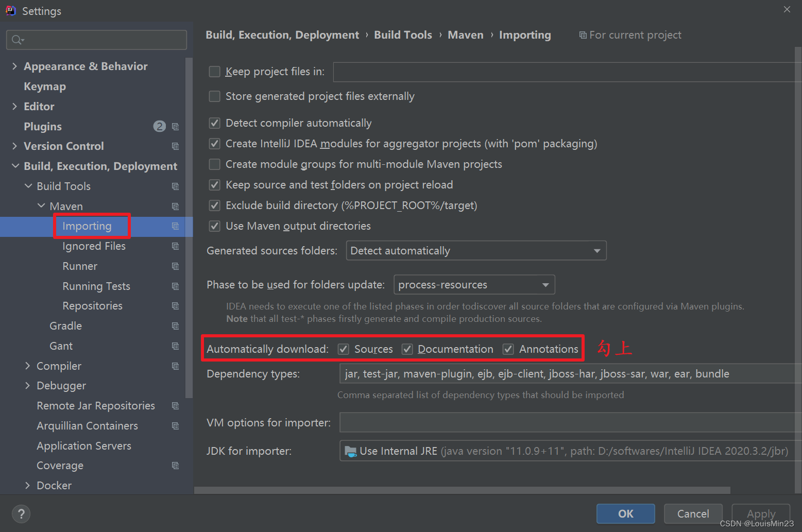This screenshot has width=802, height=532.
Task: Expand the Compiler node
Action: [x=28, y=366]
